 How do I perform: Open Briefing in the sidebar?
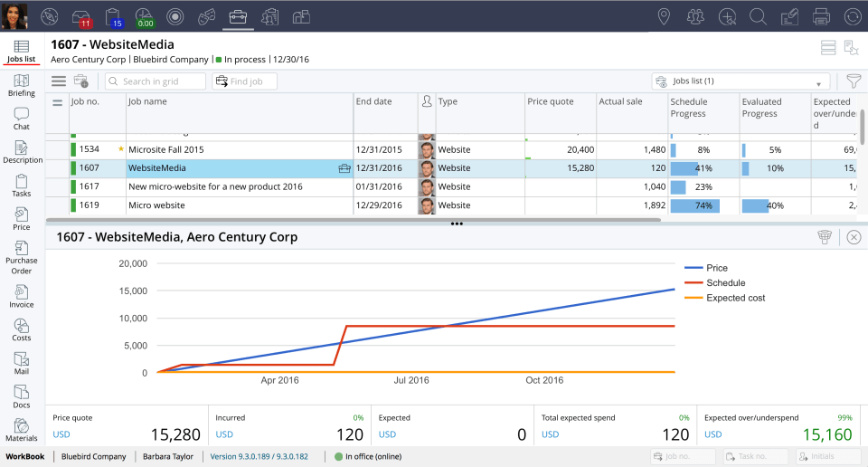21,85
